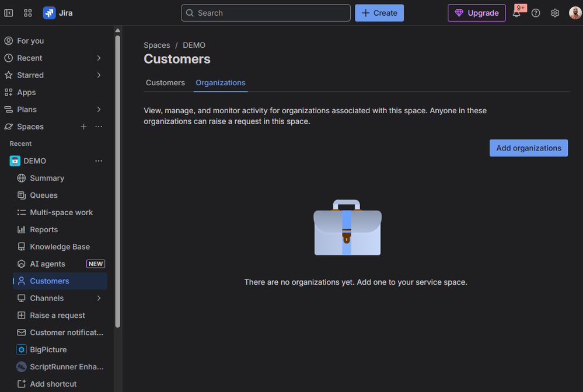
Task: Expand the Starred menu chevron
Action: [99, 75]
